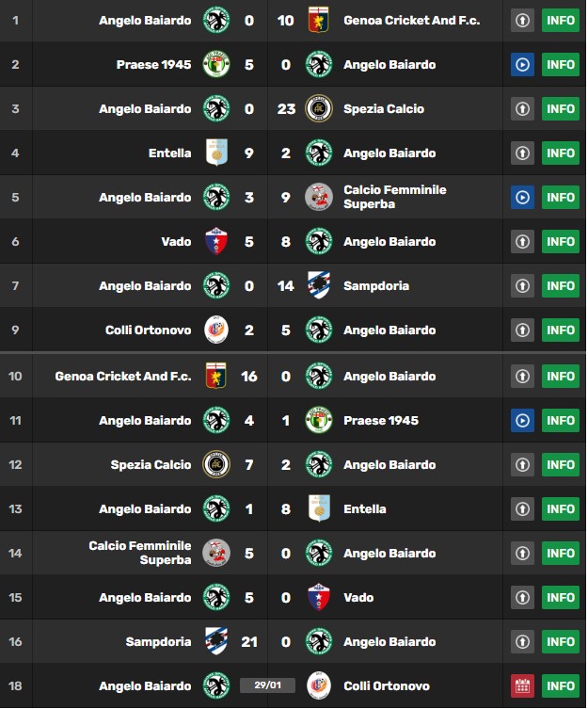Open Spezia Calcio team link in match 12
Image resolution: width=588 pixels, height=709 pixels.
[x=151, y=465]
